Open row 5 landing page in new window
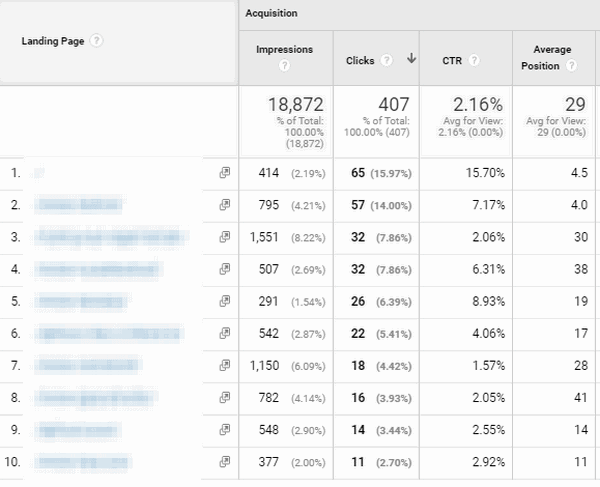This screenshot has width=600, height=487. pos(225,301)
